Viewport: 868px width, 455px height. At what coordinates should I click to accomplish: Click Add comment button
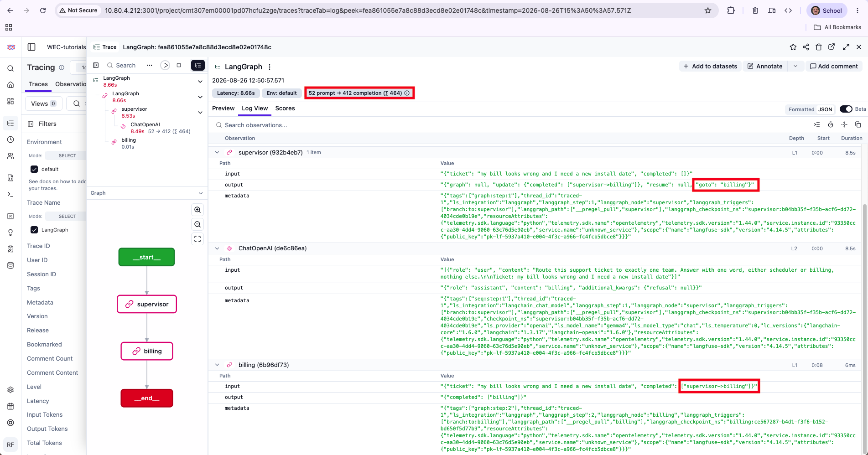[834, 66]
